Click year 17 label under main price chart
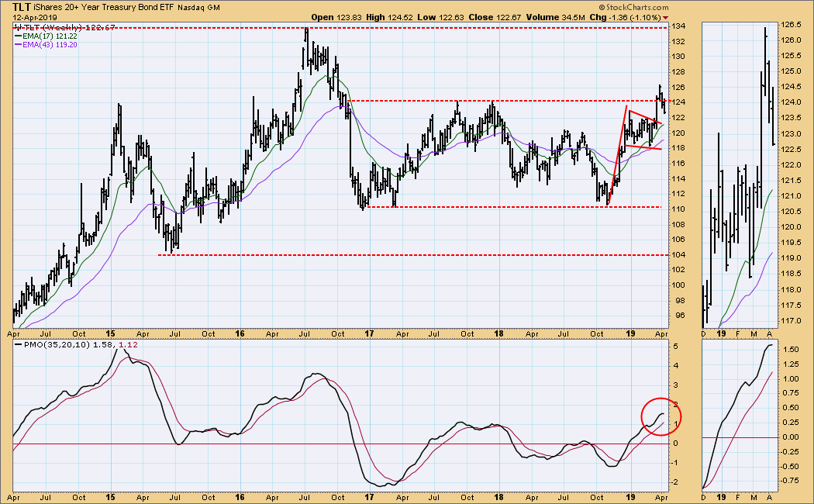Screen dimensions: 814x504 369,333
